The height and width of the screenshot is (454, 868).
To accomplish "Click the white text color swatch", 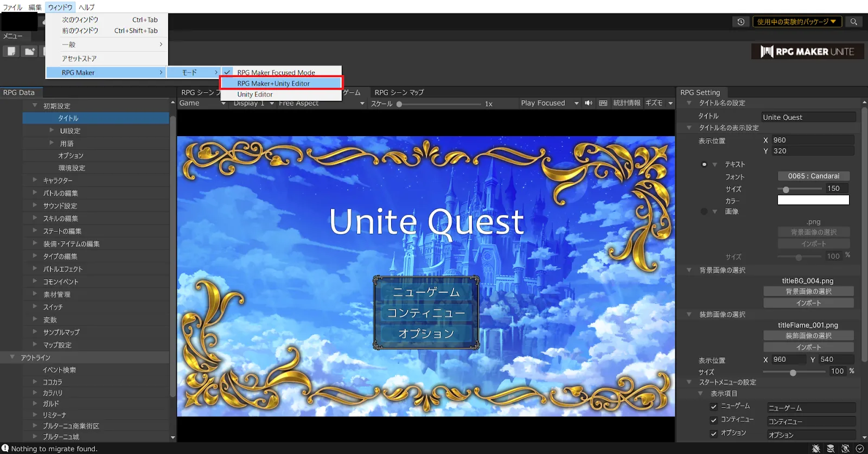I will pyautogui.click(x=813, y=200).
